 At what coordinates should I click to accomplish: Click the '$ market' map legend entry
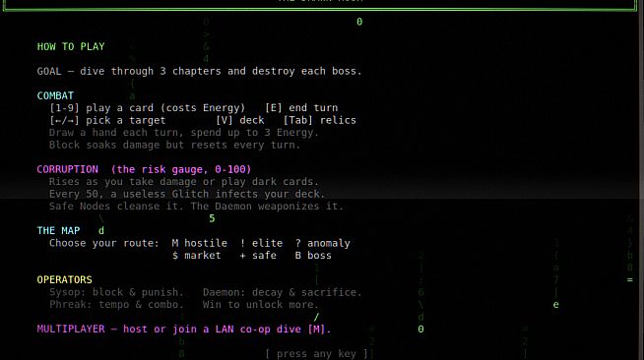point(196,256)
